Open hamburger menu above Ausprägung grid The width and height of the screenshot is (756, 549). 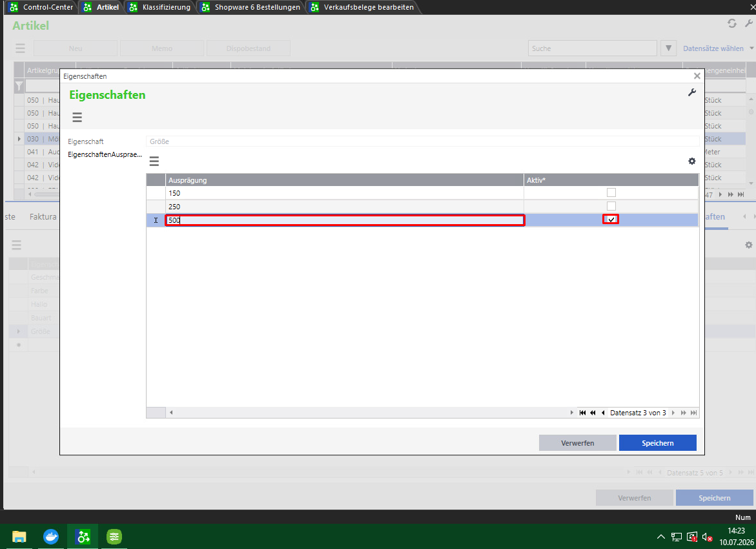[154, 161]
